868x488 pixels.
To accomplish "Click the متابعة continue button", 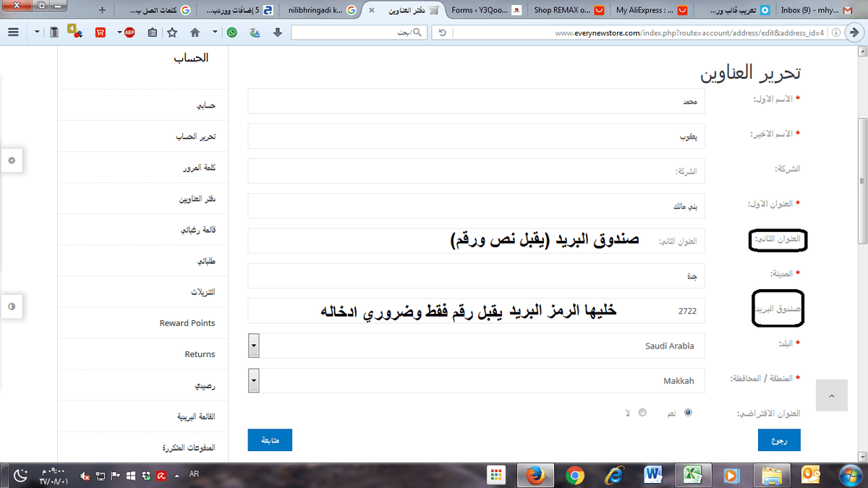I will click(x=269, y=440).
